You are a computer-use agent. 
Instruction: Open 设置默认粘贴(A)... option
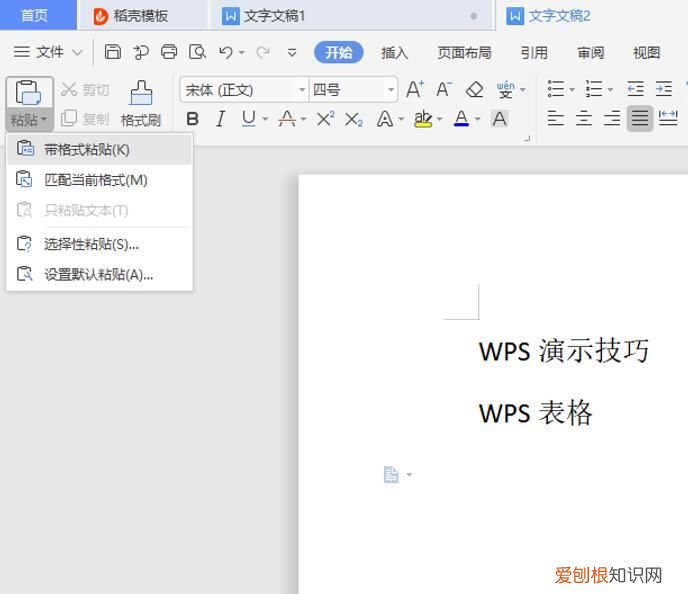click(100, 275)
